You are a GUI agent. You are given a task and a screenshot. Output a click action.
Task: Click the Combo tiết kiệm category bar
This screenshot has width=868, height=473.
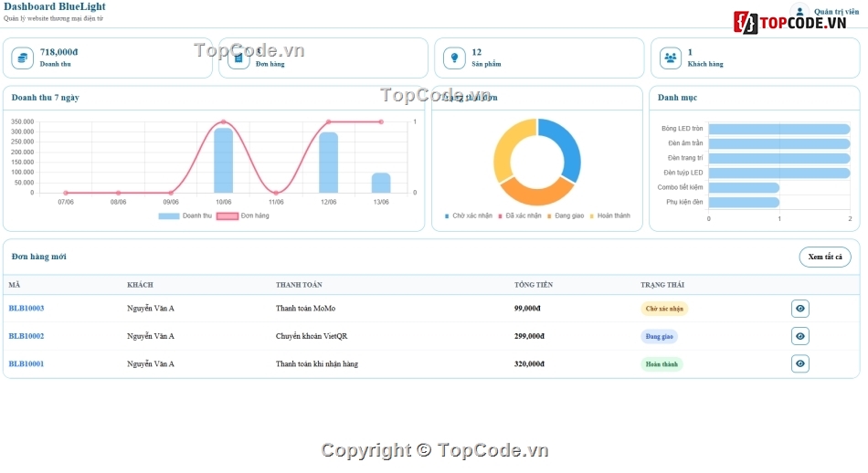pyautogui.click(x=744, y=187)
